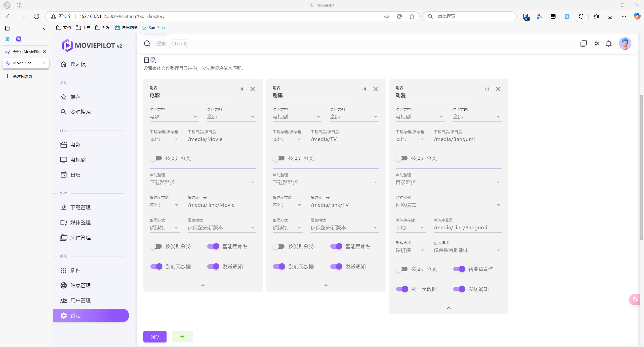This screenshot has width=644, height=347.
Task: Toggle upper 按类别分类 switch in 剧集 card
Action: click(x=279, y=158)
